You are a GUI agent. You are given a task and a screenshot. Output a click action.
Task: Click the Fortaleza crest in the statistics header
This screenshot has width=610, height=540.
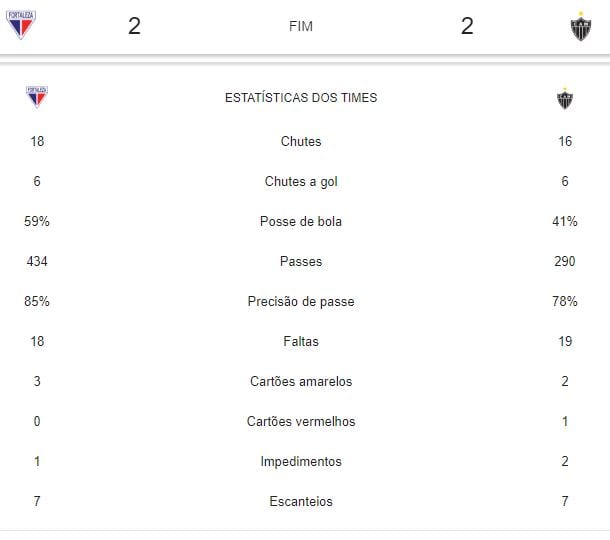click(37, 97)
